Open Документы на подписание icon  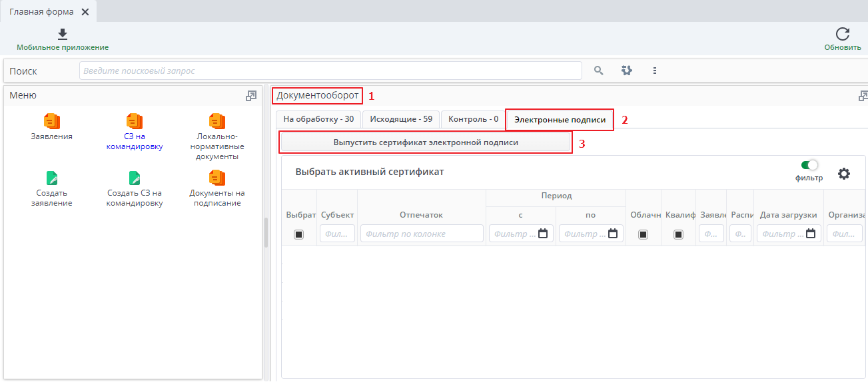coord(217,178)
